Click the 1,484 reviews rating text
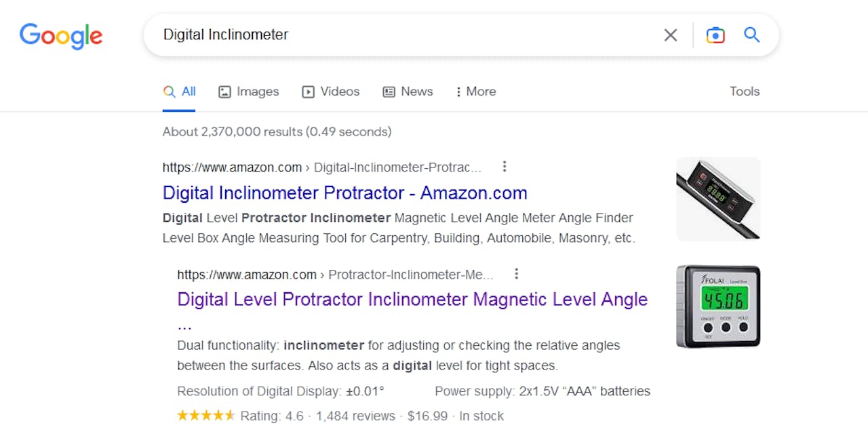Image resolution: width=868 pixels, height=436 pixels. coord(355,416)
